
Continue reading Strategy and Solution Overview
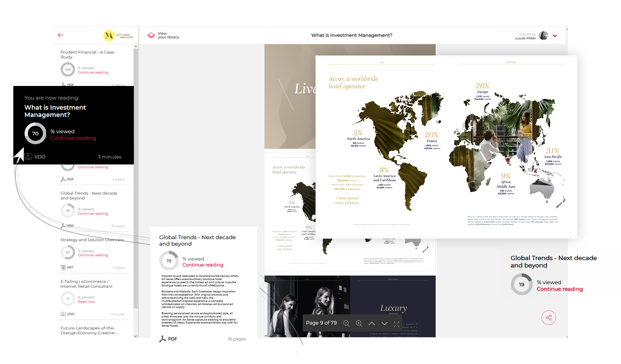tap(93, 255)
